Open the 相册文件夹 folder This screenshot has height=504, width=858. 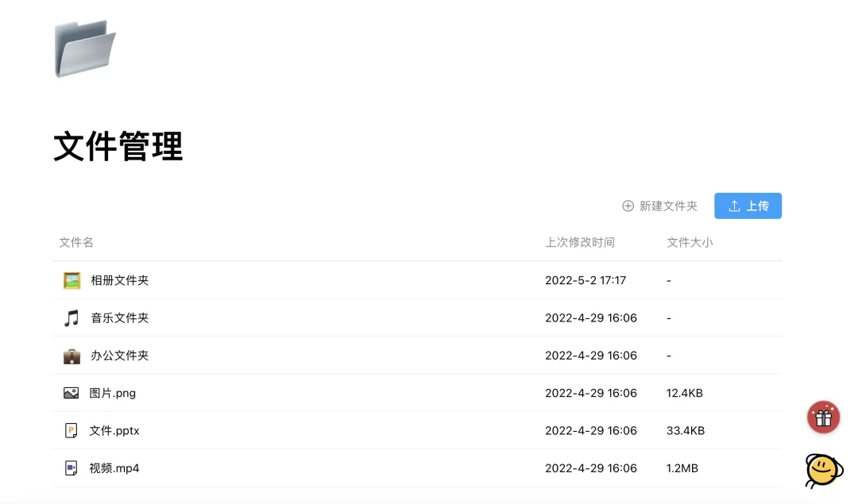[x=120, y=280]
